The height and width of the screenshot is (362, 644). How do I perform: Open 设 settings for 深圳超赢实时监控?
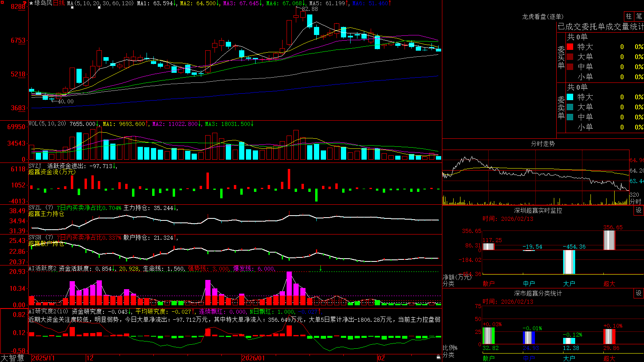(x=639, y=210)
